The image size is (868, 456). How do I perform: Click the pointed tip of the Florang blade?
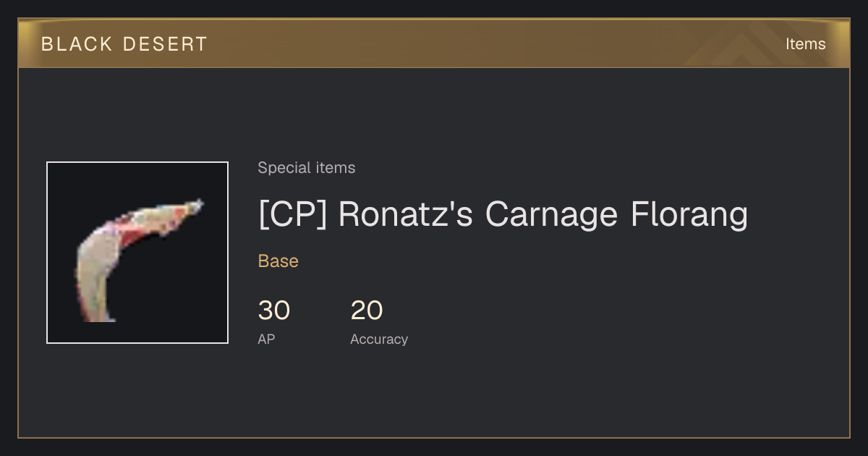click(195, 206)
